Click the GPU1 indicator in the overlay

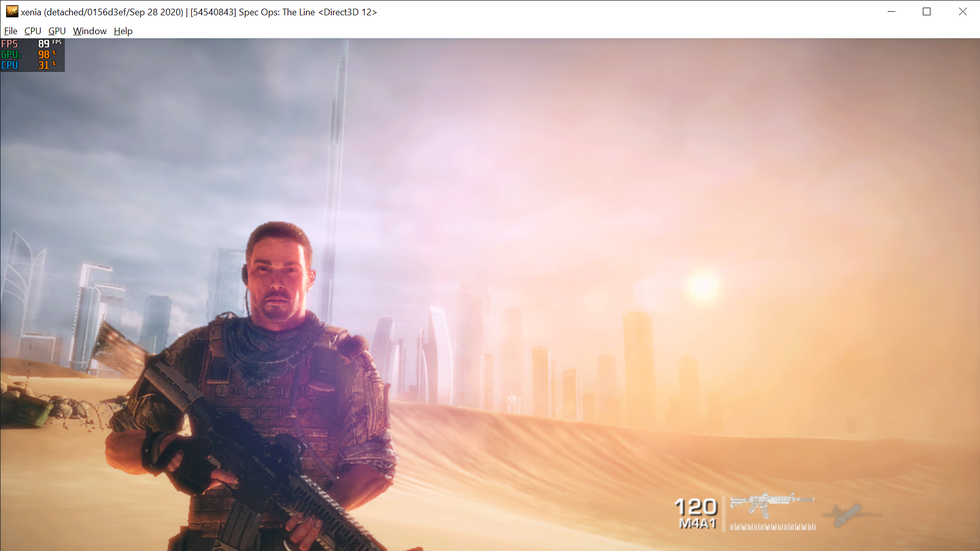(10, 55)
